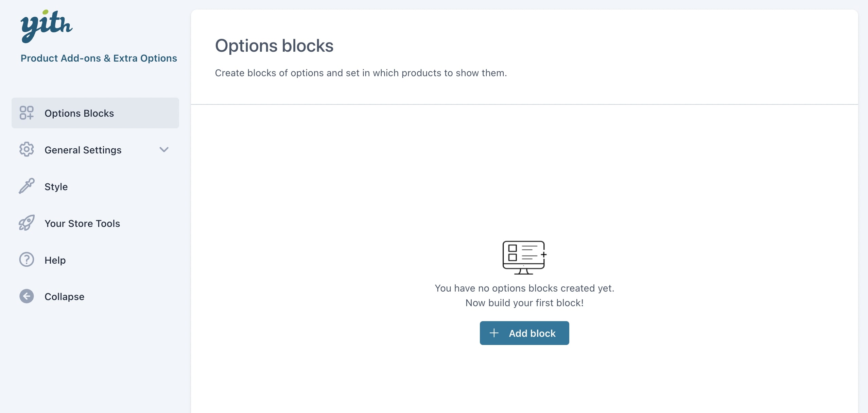Image resolution: width=868 pixels, height=413 pixels.
Task: Go to the Style section
Action: pyautogui.click(x=56, y=187)
